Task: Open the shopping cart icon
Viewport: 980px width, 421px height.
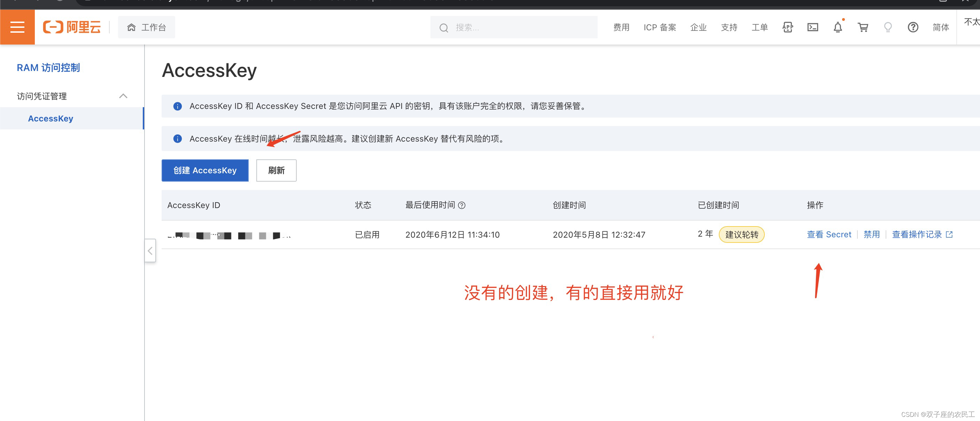Action: pos(863,27)
